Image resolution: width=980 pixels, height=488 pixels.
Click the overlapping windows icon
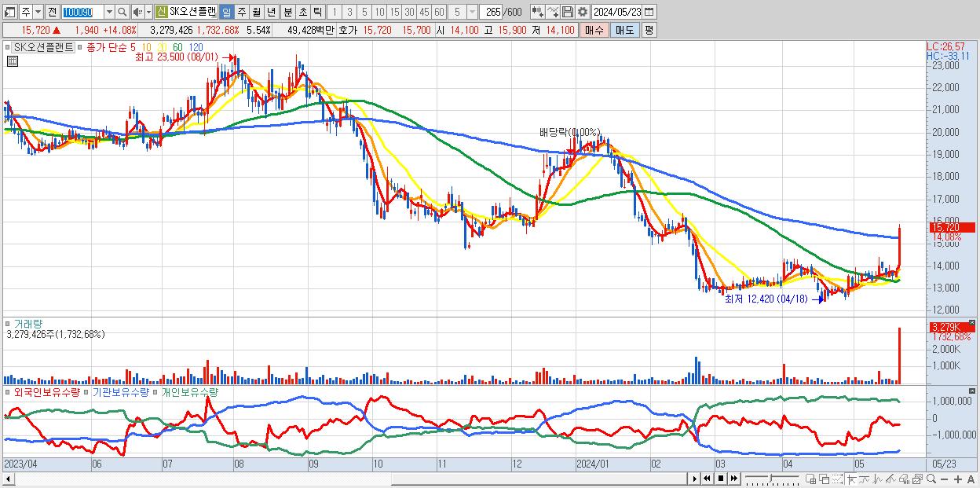pos(825,479)
